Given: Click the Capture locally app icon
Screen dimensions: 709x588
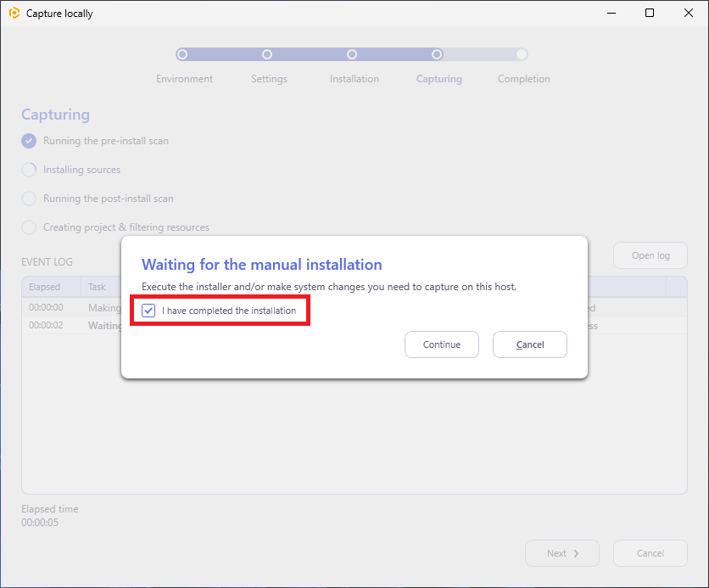Looking at the screenshot, I should click(14, 13).
